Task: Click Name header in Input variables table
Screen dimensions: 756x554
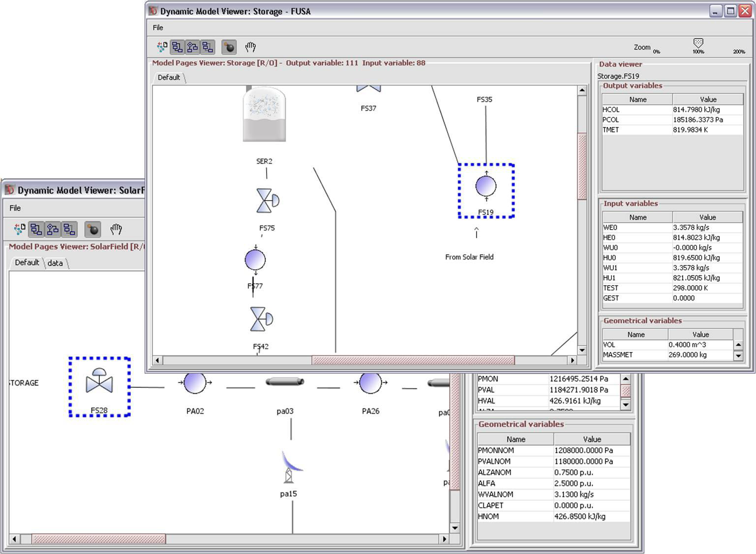Action: [x=637, y=217]
